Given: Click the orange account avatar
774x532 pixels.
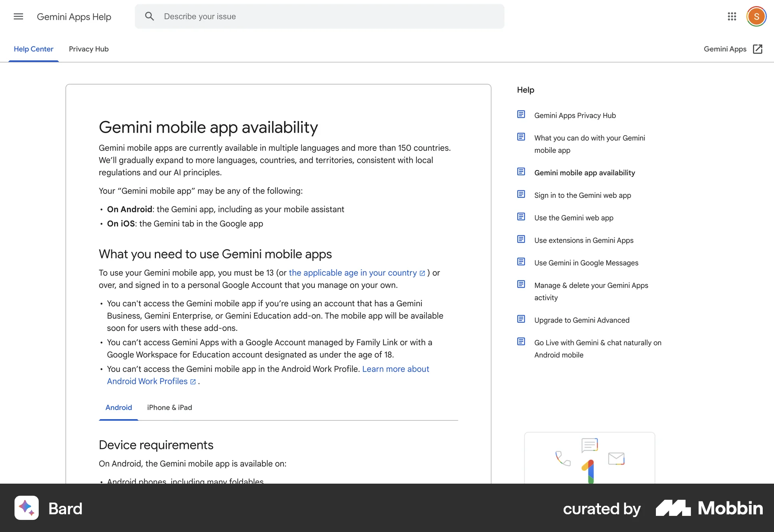Looking at the screenshot, I should click(x=757, y=17).
